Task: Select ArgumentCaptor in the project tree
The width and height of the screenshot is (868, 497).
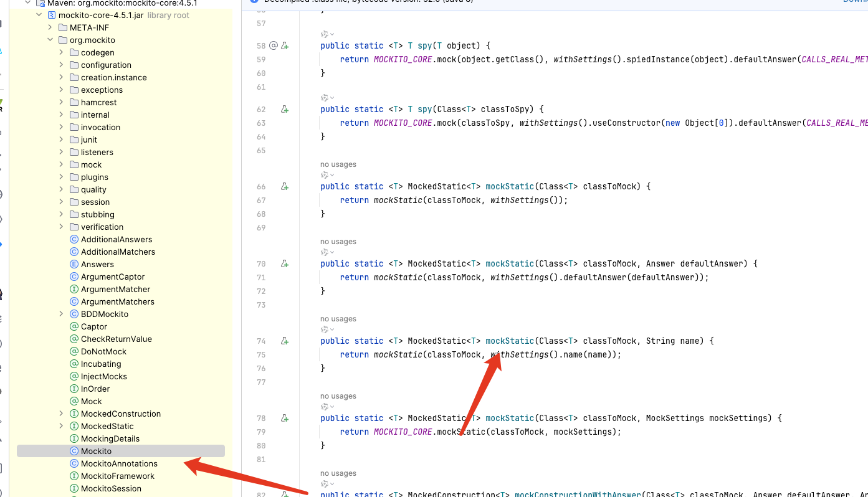Action: coord(113,277)
